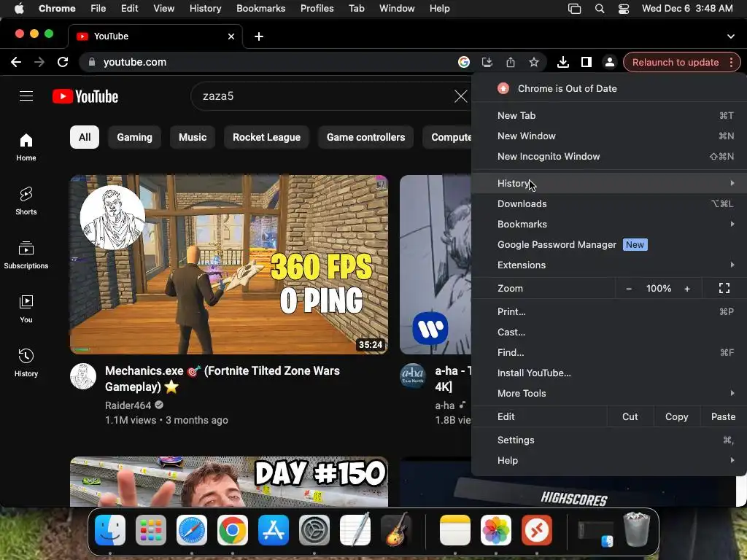Viewport: 747px width, 560px height.
Task: Expand the More Tools submenu
Action: [609, 393]
